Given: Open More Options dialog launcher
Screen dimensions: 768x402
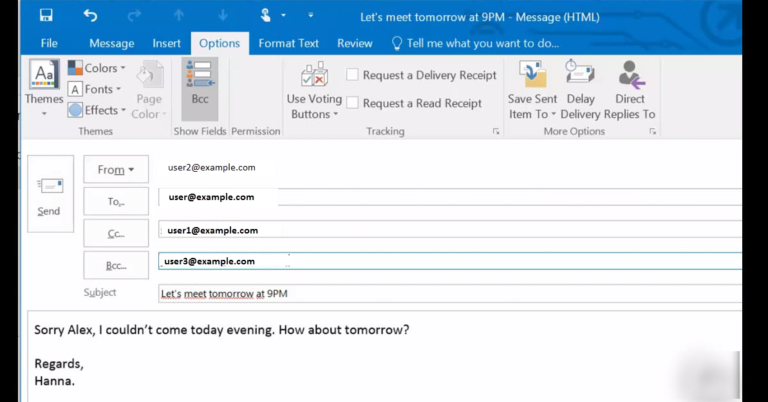Looking at the screenshot, I should point(652,131).
